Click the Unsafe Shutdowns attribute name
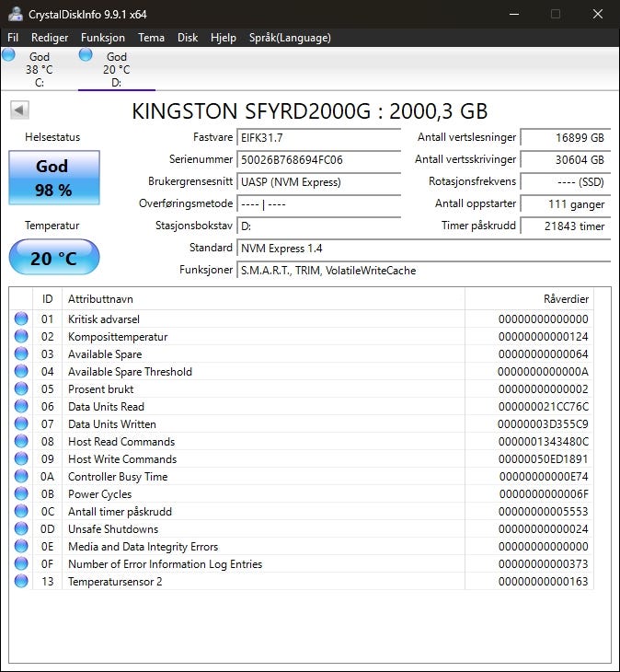Viewport: 620px width, 672px height. click(113, 529)
